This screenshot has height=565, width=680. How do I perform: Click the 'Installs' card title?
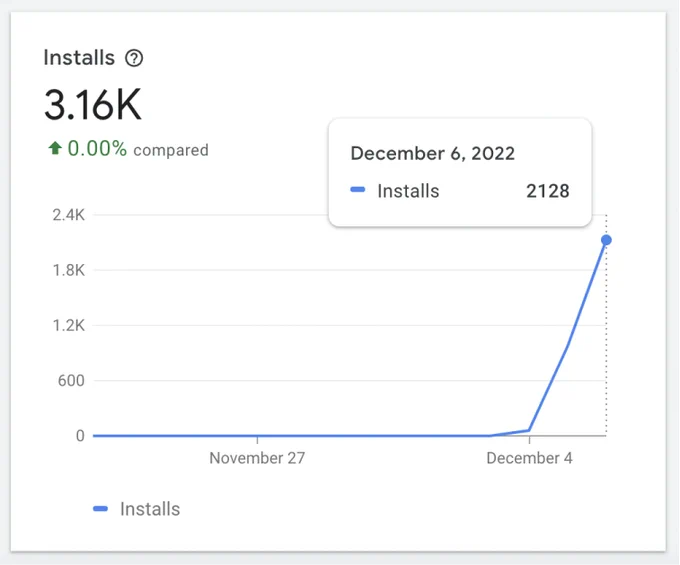click(x=79, y=58)
